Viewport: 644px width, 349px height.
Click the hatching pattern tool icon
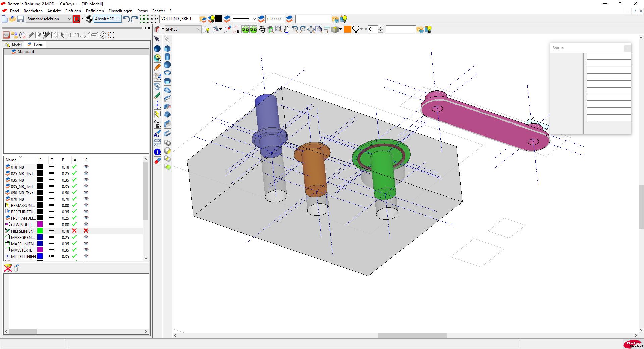click(157, 143)
